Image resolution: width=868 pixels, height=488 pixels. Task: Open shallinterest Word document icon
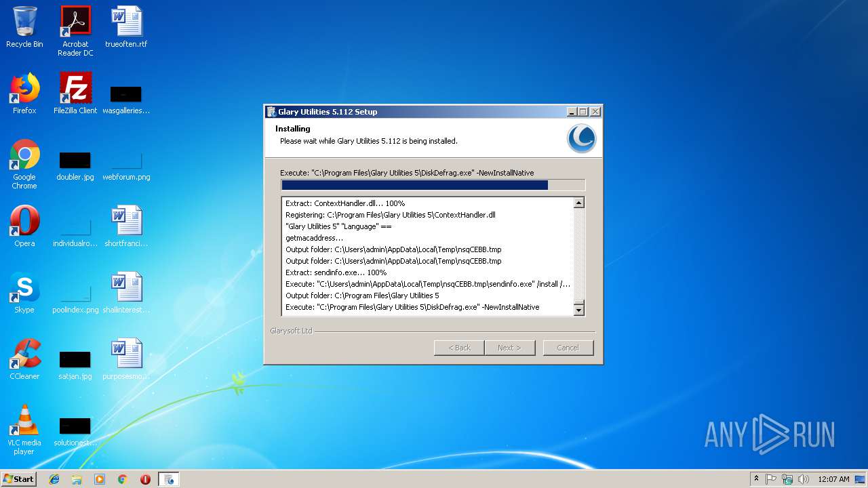126,293
